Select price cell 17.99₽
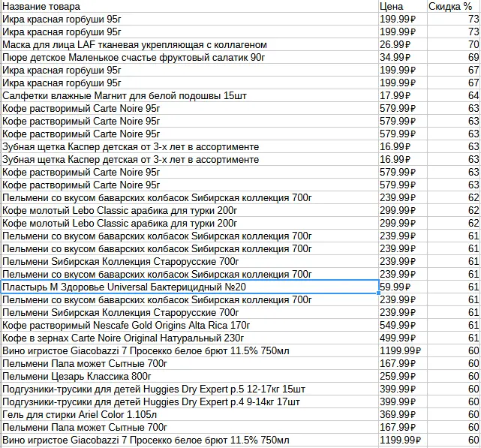Viewport: 481px width, 448px height. click(x=403, y=96)
